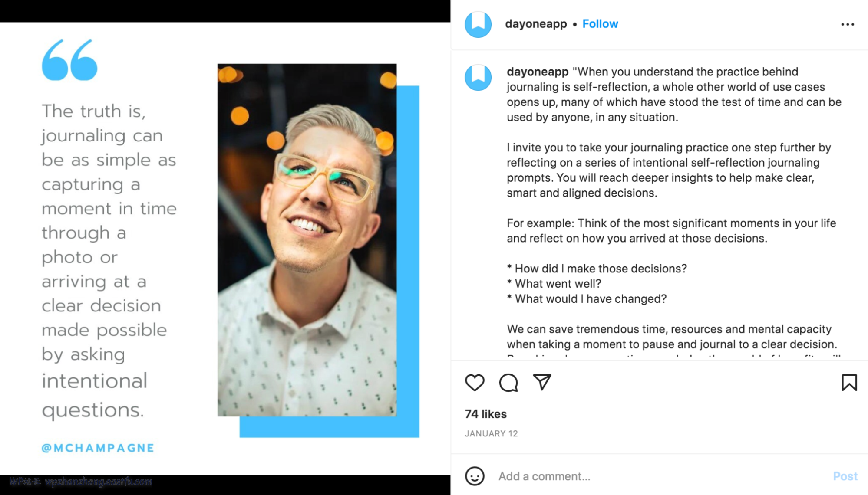Click the dayoneapp avatar beside the caption
Screen dimensions: 868x495
point(478,78)
